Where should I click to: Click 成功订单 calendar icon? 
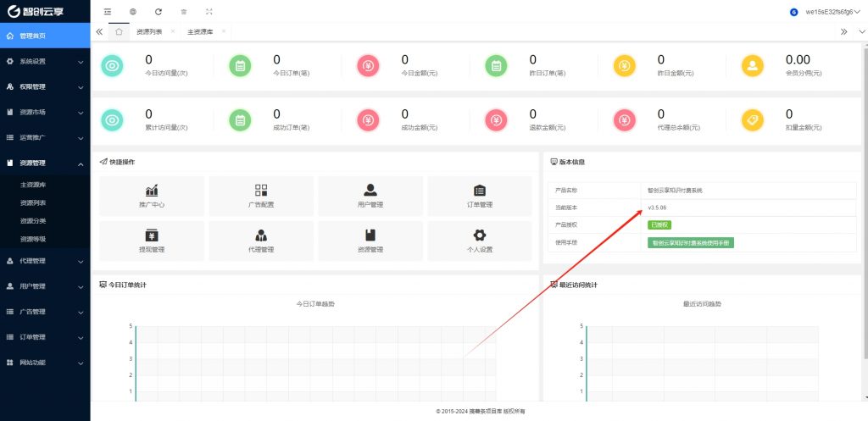tap(240, 120)
